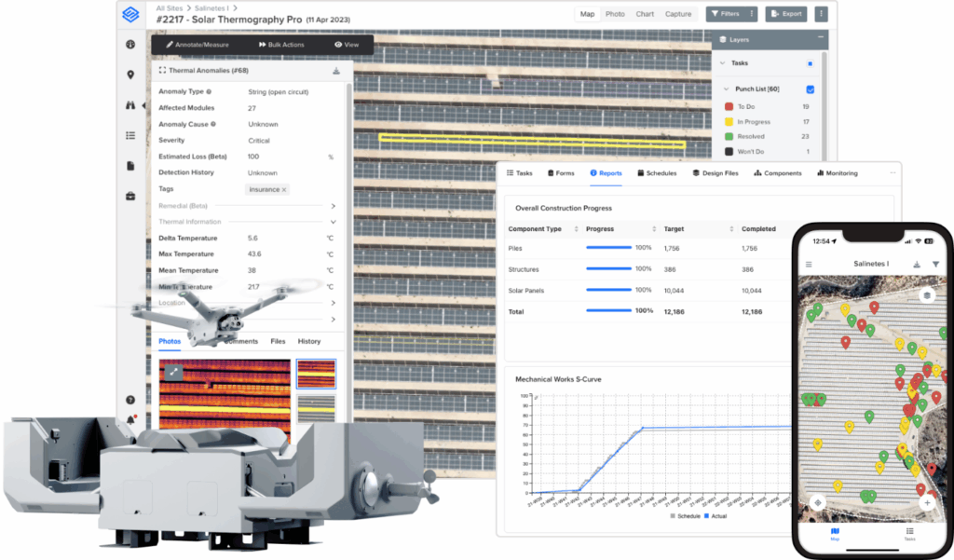Tap the download icon on the phone
The image size is (954, 560).
pyautogui.click(x=917, y=265)
